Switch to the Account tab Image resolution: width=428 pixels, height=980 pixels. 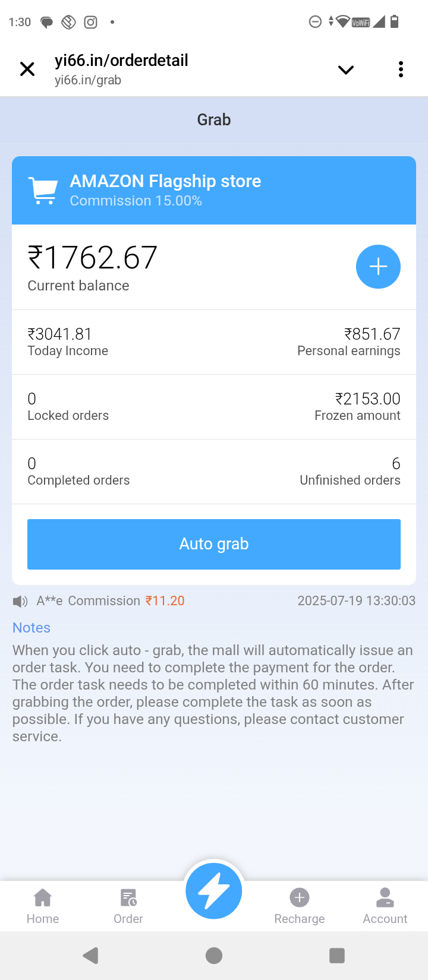[385, 906]
